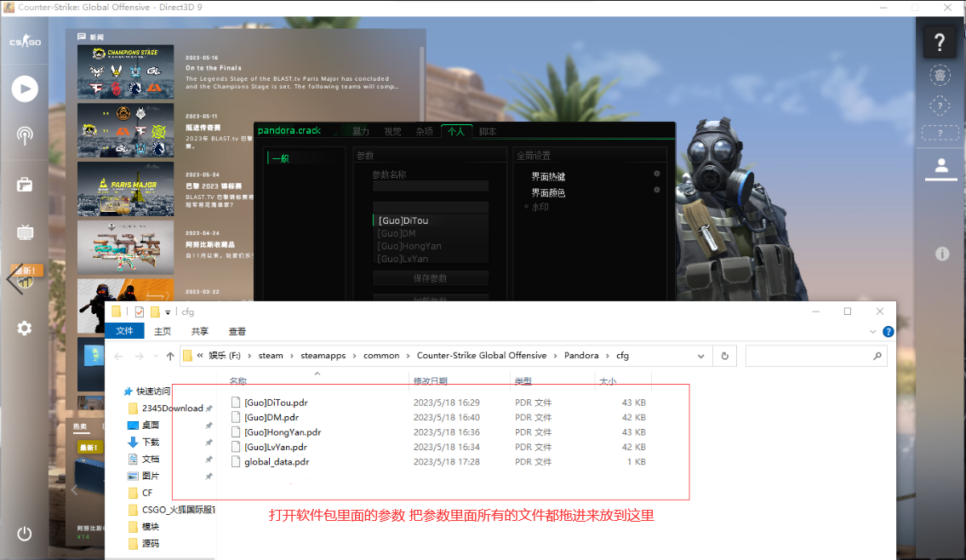Open the CSGO_火狐国际服 folder in sidebar
966x560 pixels.
click(172, 510)
